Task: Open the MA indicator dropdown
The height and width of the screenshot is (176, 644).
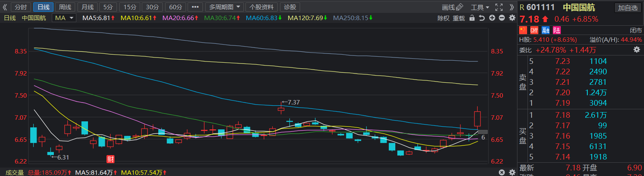Action: tap(64, 18)
